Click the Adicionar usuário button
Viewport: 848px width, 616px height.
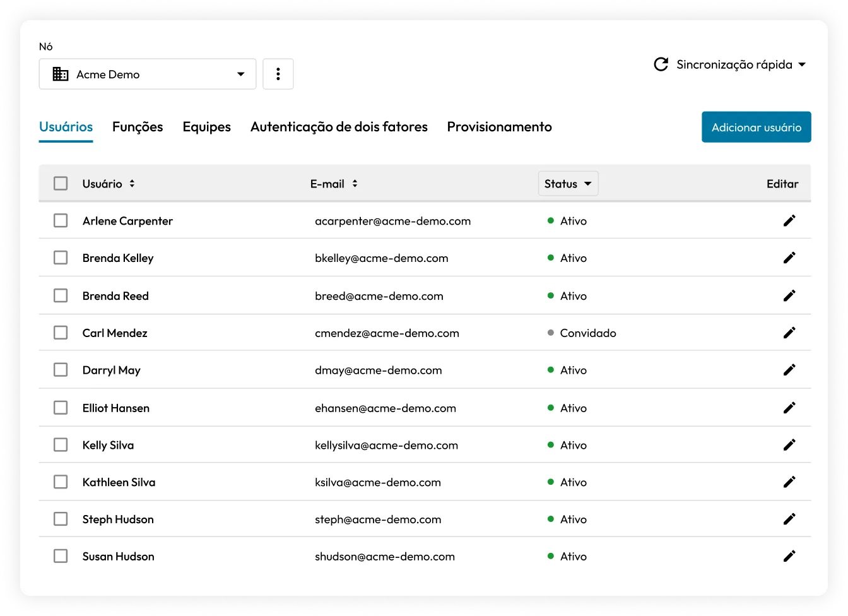[757, 127]
